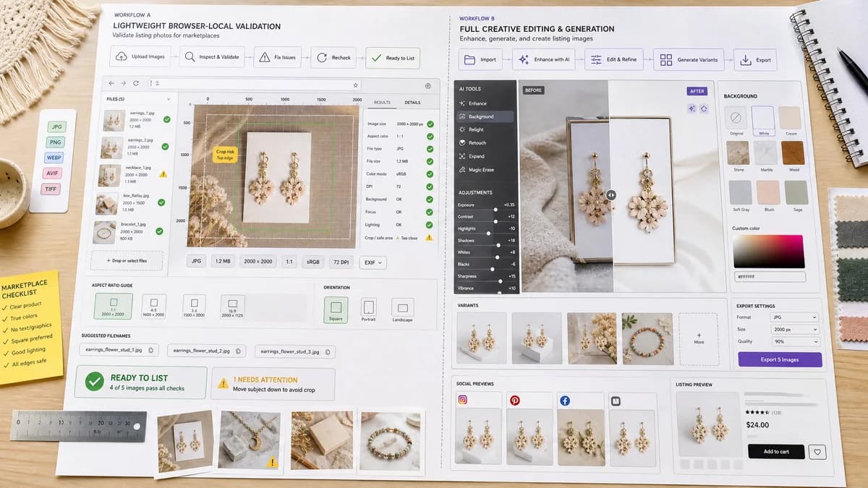Image resolution: width=868 pixels, height=488 pixels.
Task: Choose Square orientation
Action: pos(336,309)
